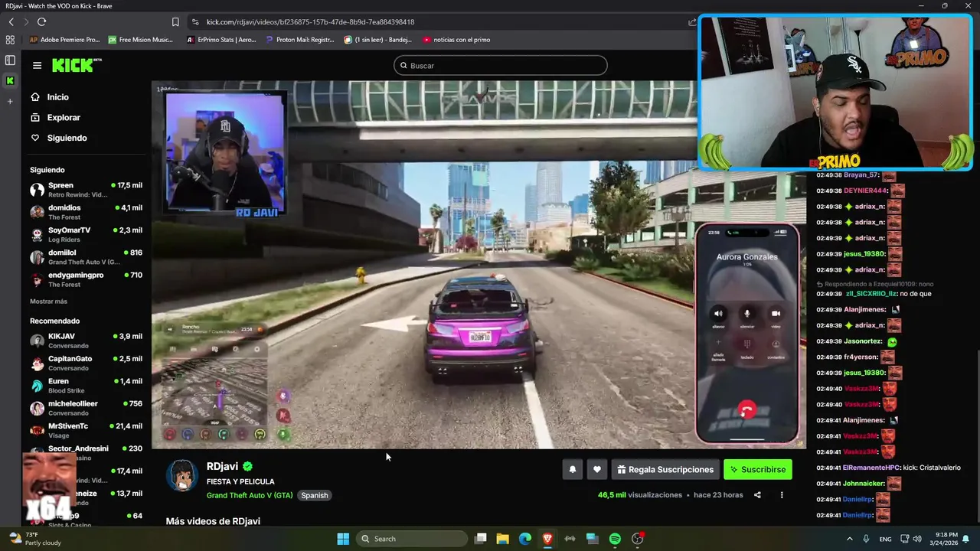Toggle Brave vertical tabs sidebar icon

click(x=10, y=60)
